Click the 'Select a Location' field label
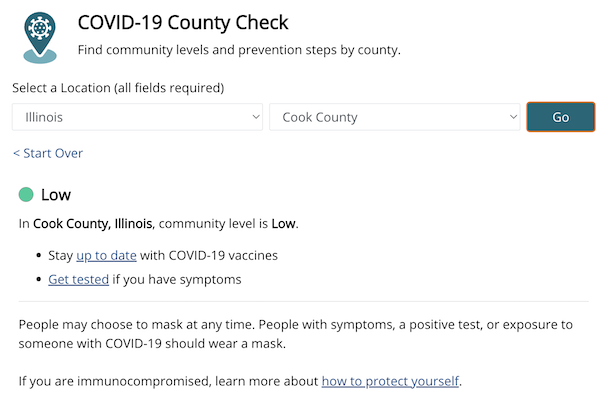Viewport: 600px width, 398px height. 118,88
